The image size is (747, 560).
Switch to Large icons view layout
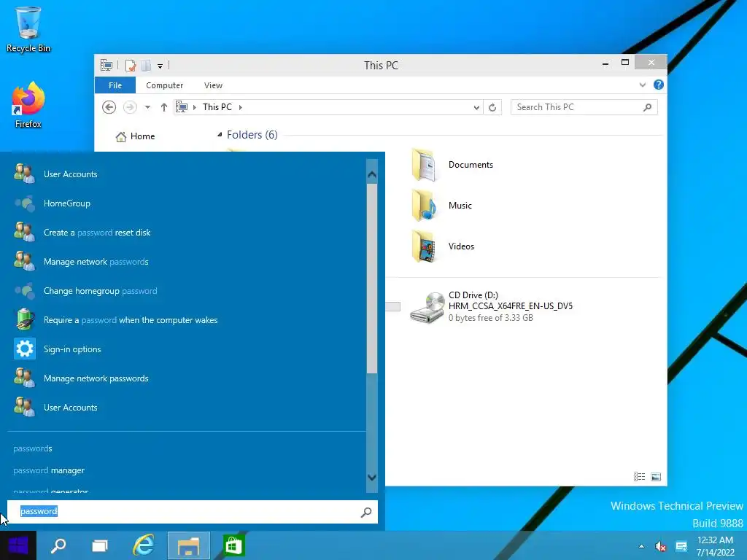tap(656, 477)
